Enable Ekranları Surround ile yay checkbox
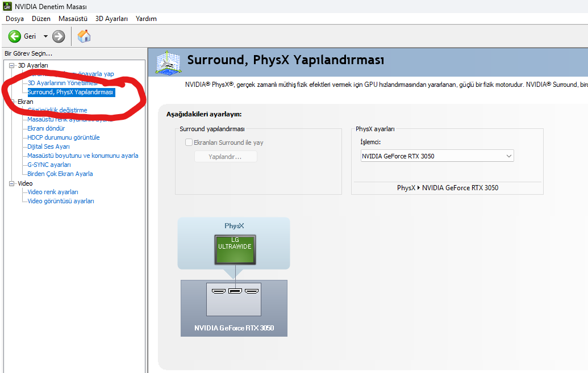Image resolution: width=588 pixels, height=373 pixels. pos(189,143)
